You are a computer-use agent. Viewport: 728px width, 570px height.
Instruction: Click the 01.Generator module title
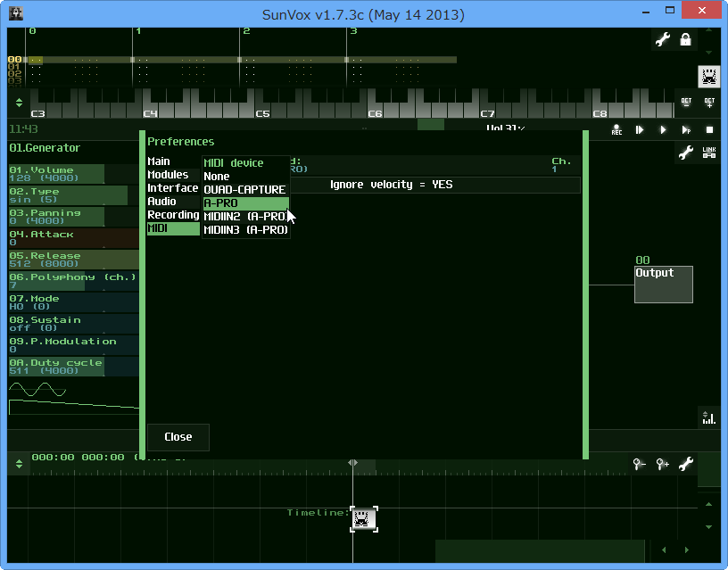tap(45, 148)
